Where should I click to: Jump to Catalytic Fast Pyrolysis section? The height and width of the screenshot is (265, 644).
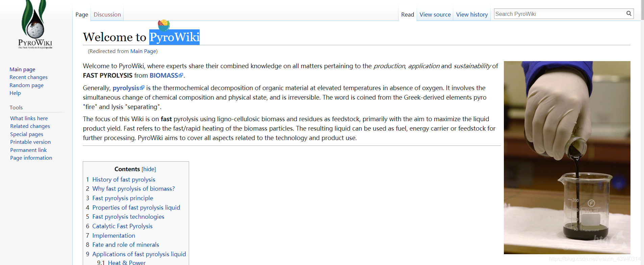[122, 226]
